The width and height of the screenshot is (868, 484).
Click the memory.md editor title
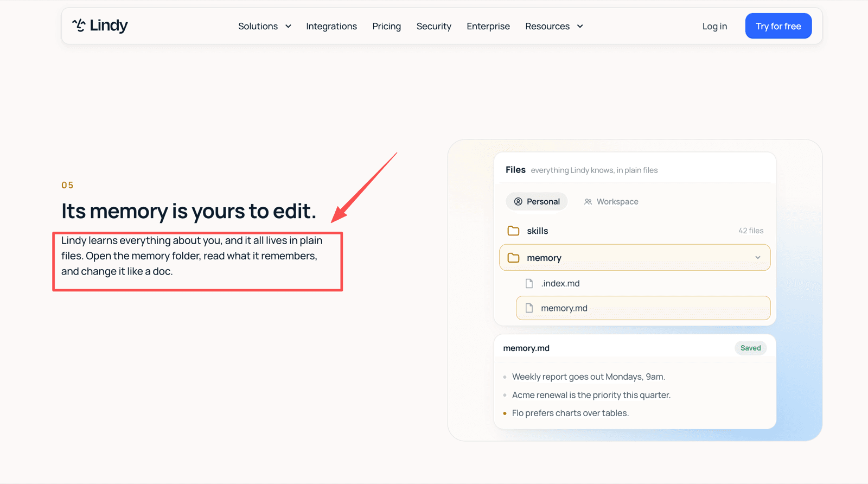pos(526,348)
